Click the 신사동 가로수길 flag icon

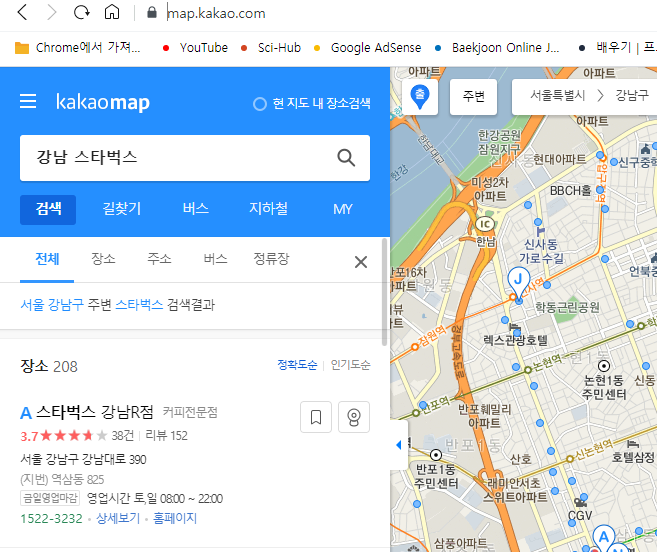coord(541,231)
